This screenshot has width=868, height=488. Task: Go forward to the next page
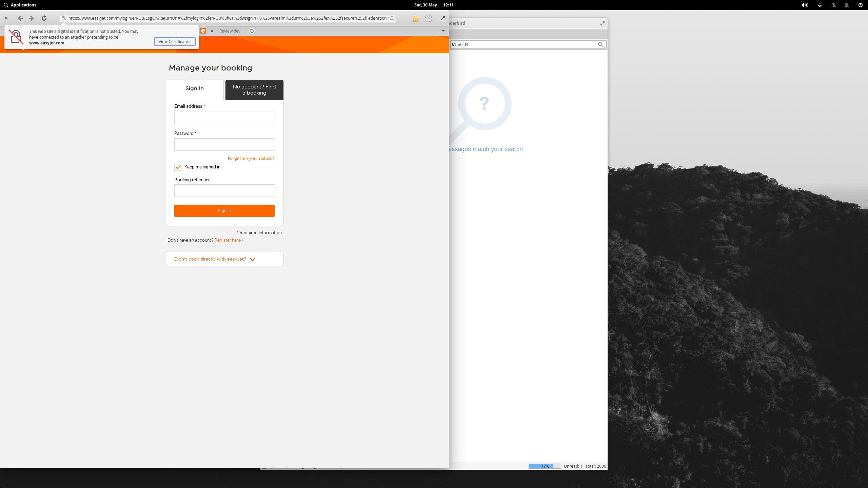(31, 18)
